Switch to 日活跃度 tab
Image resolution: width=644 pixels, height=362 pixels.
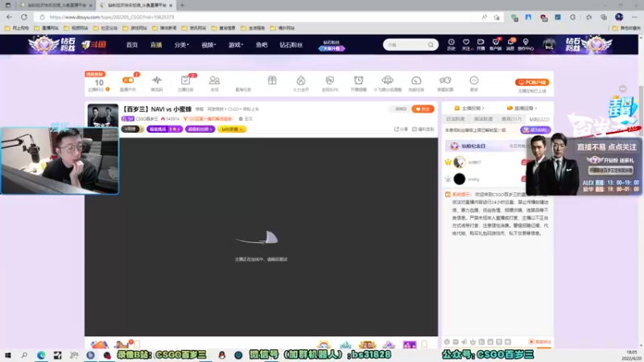click(456, 119)
